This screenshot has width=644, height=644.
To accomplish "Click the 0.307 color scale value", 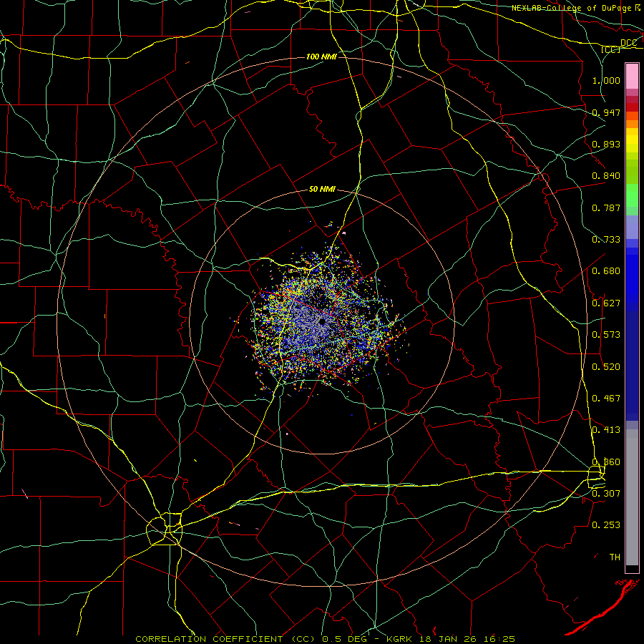I will pyautogui.click(x=606, y=493).
